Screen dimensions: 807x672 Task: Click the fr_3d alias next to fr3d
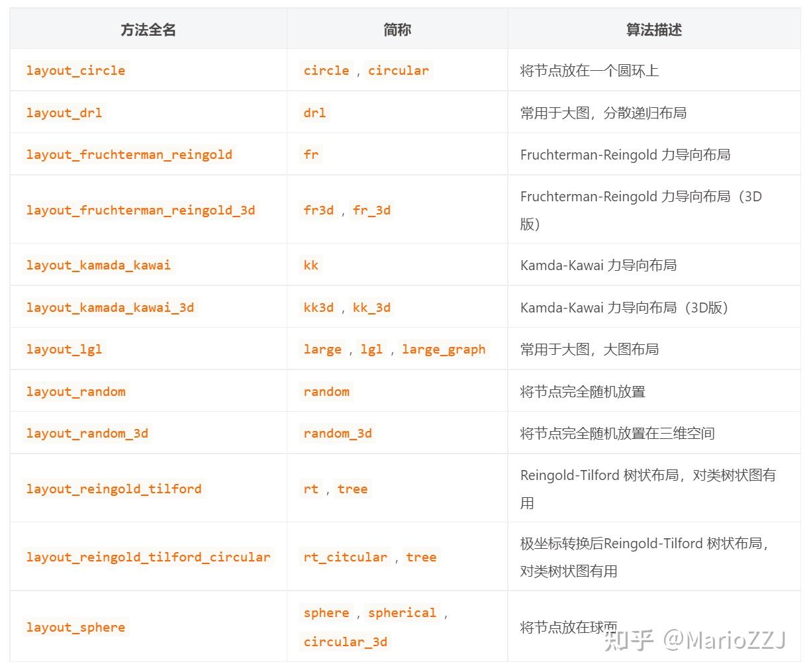[372, 210]
